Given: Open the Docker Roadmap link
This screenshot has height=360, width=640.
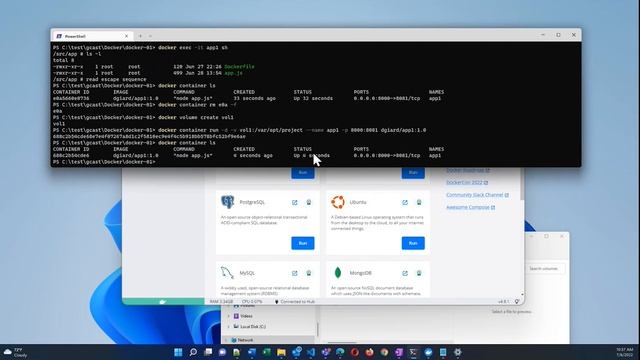Looking at the screenshot, I should pyautogui.click(x=468, y=170).
